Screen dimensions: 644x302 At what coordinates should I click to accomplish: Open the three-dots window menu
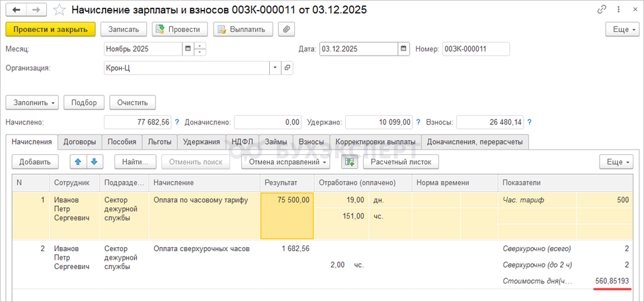click(618, 9)
